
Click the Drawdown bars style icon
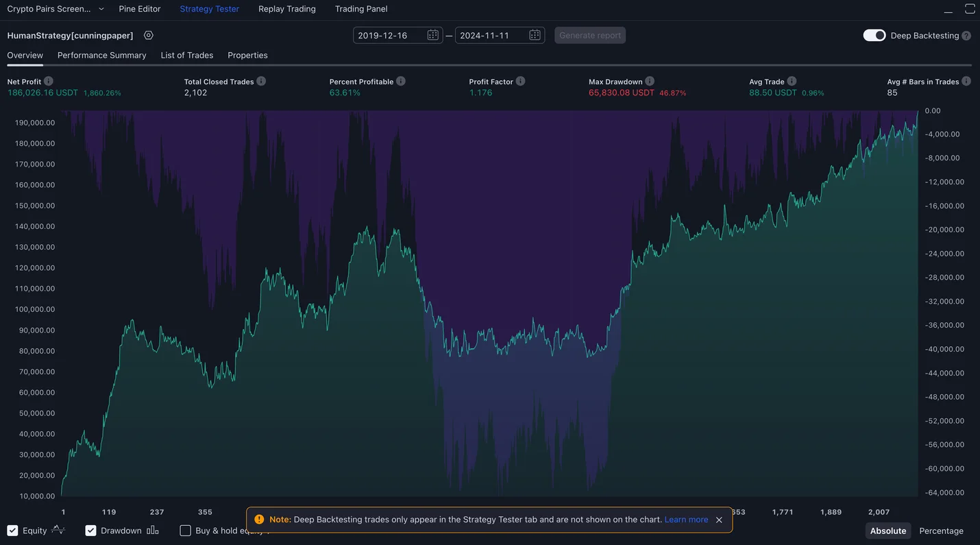click(x=153, y=530)
